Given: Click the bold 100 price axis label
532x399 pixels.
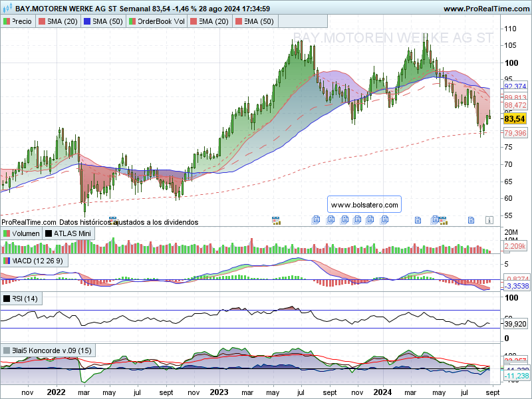Looking at the screenshot, I should point(511,63).
